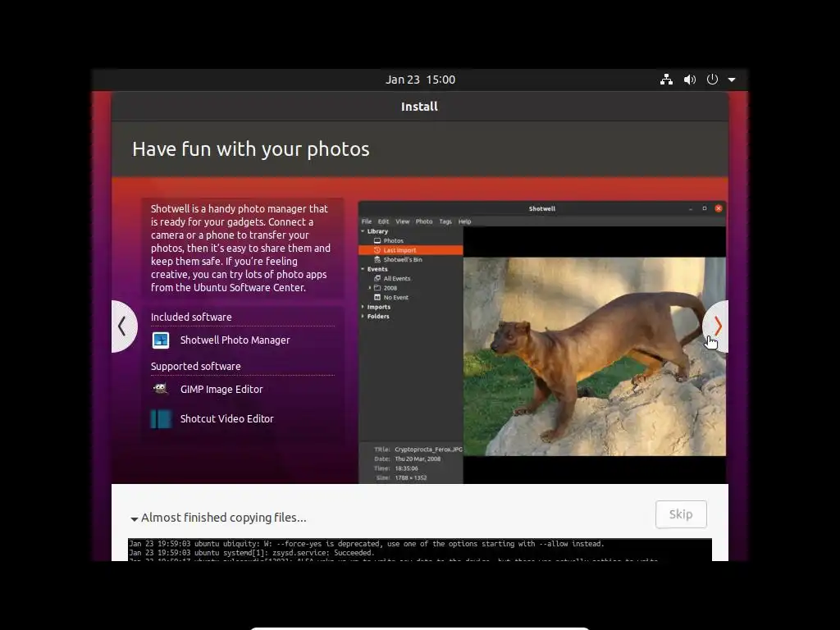Select the Thu 20 Mar, 2008 date value
Image resolution: width=840 pixels, height=630 pixels.
pyautogui.click(x=418, y=459)
